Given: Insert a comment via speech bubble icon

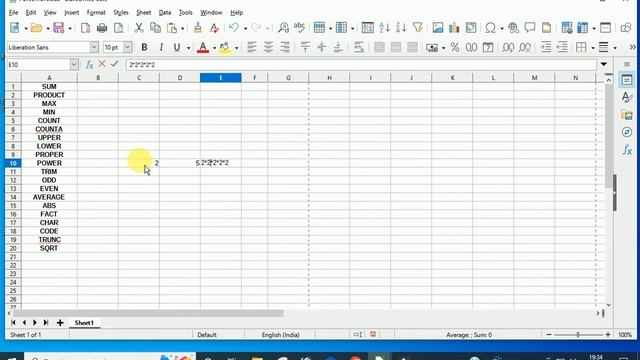Looking at the screenshot, I should pyautogui.click(x=530, y=28).
